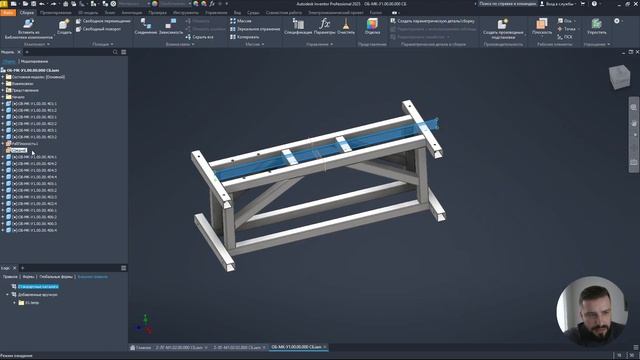Open the Файл ribbon tab
Viewport: 640px width, 360px height.
8,13
